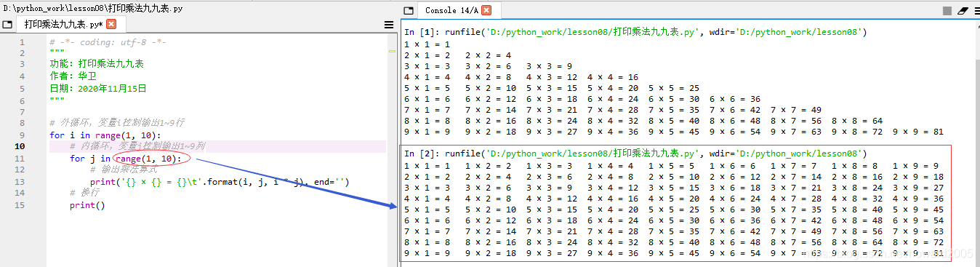980x267 pixels.
Task: Click the '作者：华卫' line
Action: pyautogui.click(x=73, y=76)
